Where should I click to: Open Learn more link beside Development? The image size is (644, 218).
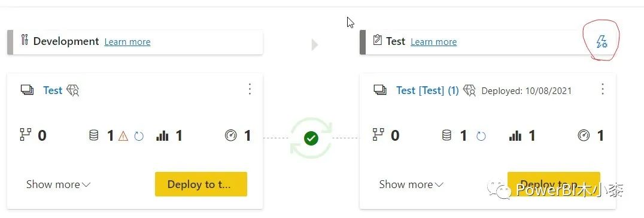pyautogui.click(x=127, y=42)
